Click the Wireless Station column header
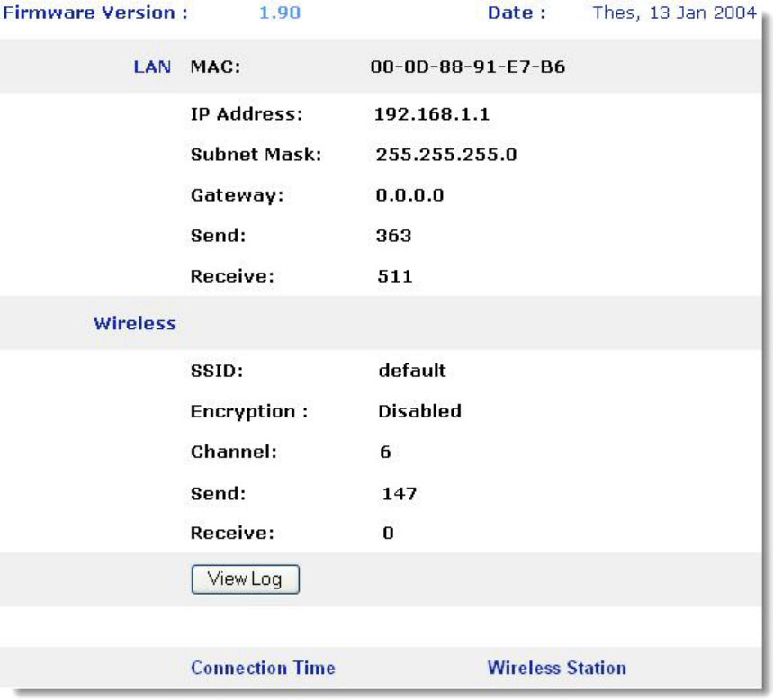The height and width of the screenshot is (700, 773). (x=557, y=668)
